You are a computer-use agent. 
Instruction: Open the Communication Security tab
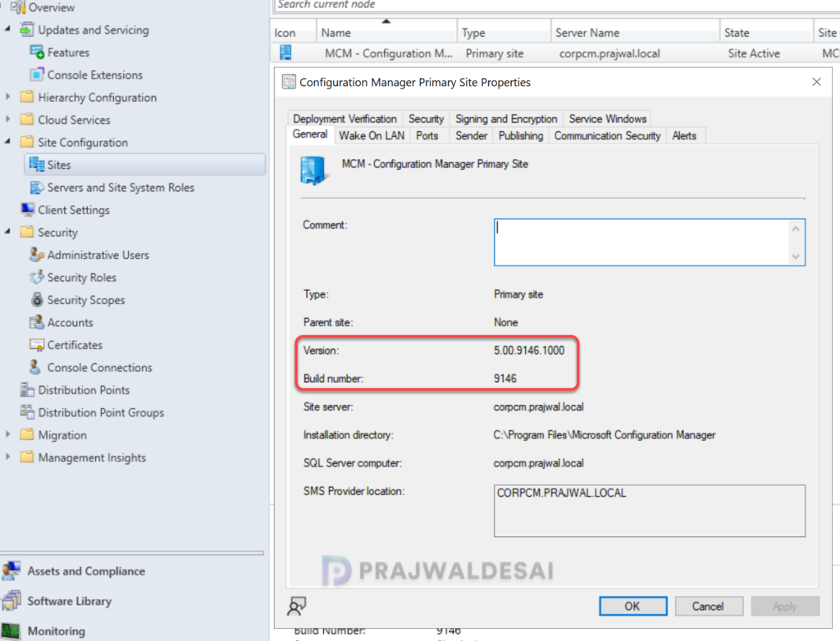coord(608,136)
